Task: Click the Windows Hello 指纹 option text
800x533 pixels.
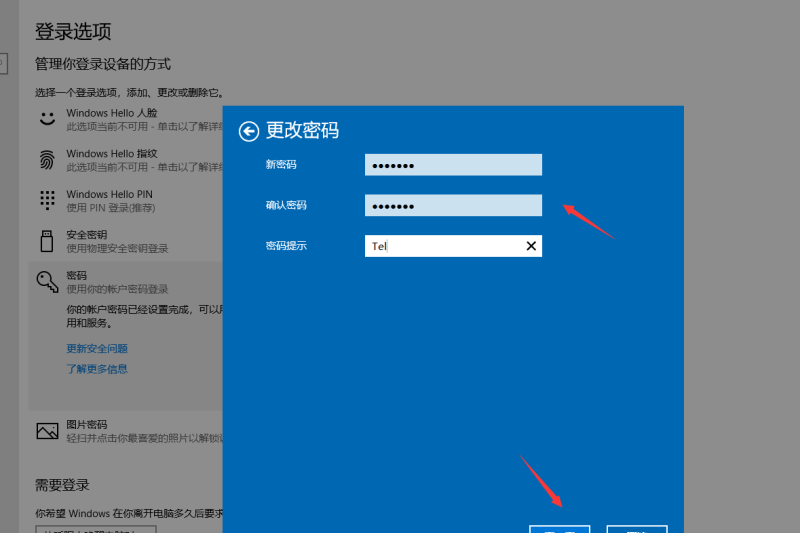Action: tap(112, 154)
